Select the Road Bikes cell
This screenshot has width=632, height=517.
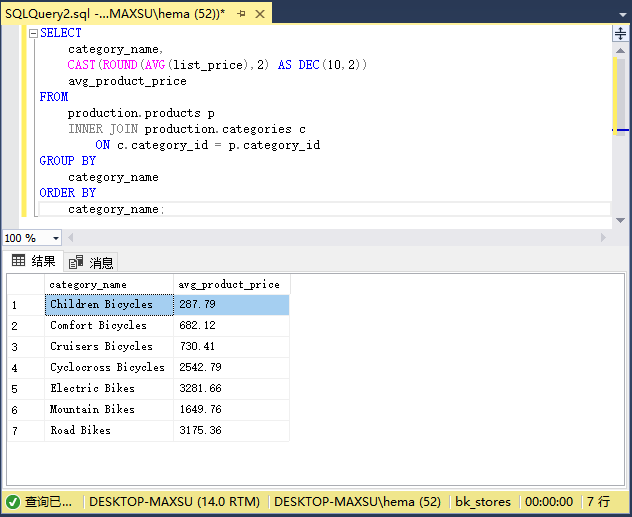[x=109, y=430]
